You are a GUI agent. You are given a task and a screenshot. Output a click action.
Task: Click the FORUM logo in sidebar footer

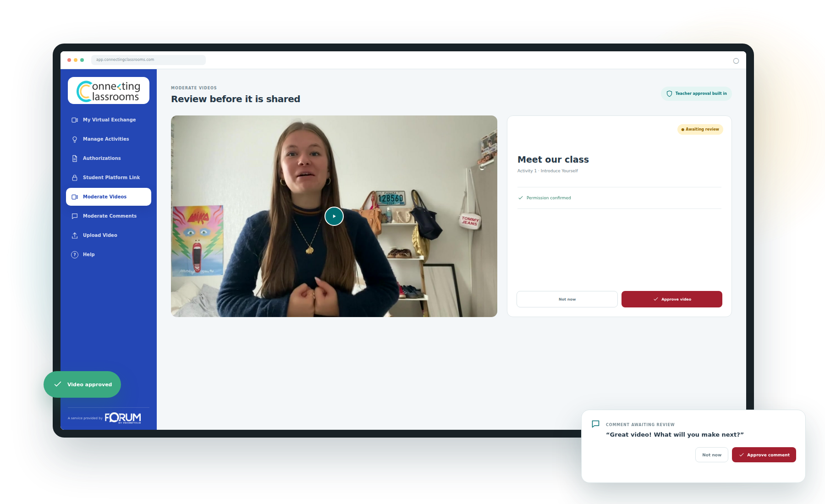point(123,418)
